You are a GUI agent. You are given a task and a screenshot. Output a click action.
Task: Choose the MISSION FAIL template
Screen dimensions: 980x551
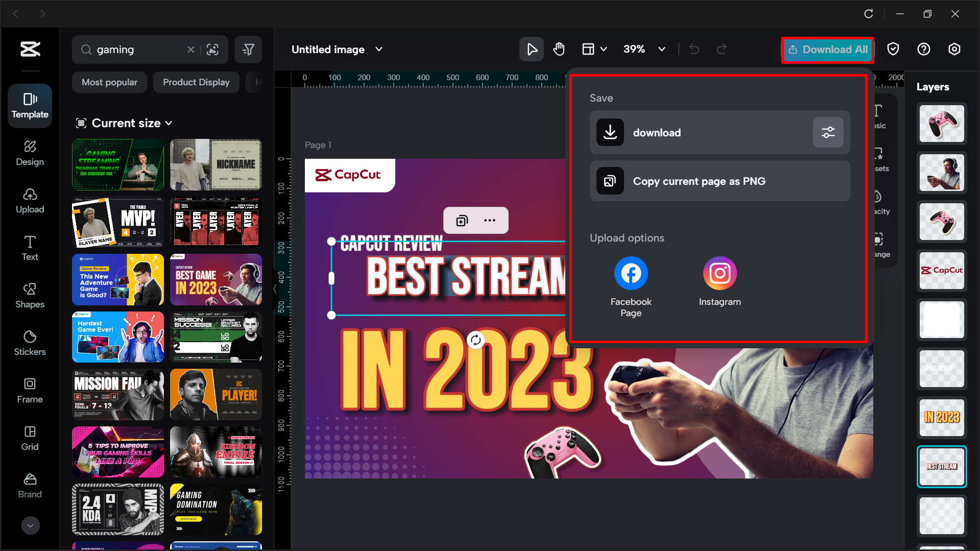[118, 395]
